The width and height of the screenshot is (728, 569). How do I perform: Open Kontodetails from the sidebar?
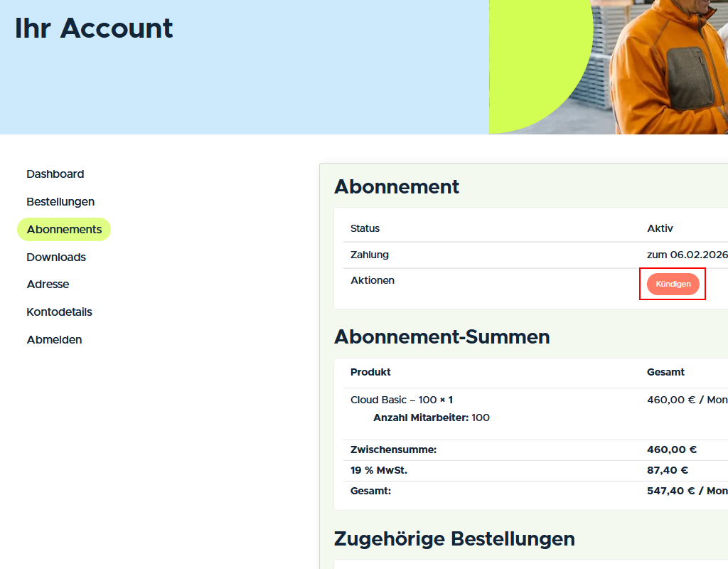click(x=60, y=312)
